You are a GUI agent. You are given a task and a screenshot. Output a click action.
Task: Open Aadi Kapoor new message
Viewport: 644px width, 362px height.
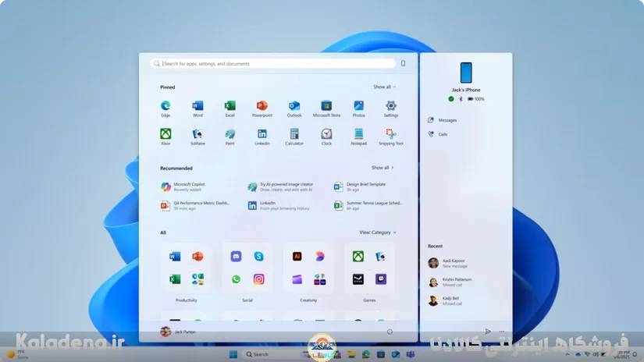(448, 263)
